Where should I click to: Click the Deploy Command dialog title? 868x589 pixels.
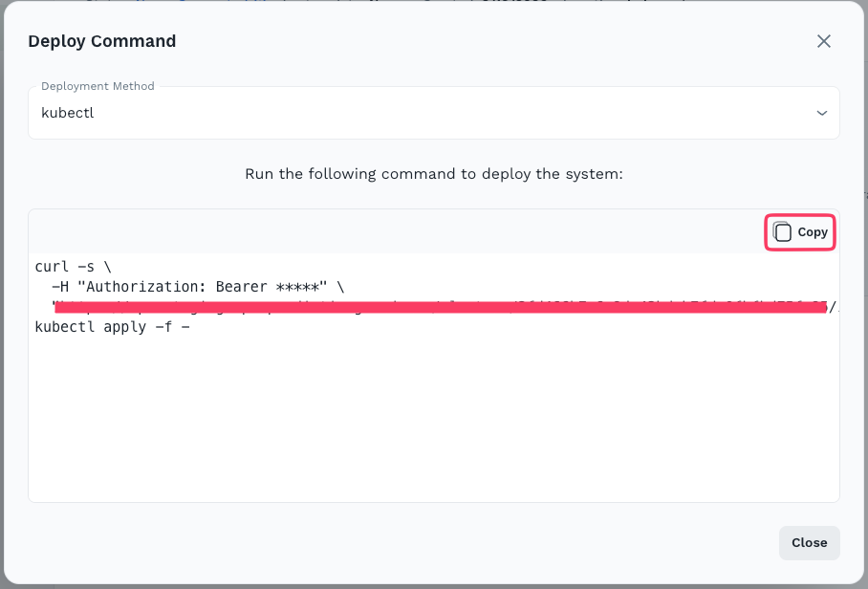click(x=101, y=41)
